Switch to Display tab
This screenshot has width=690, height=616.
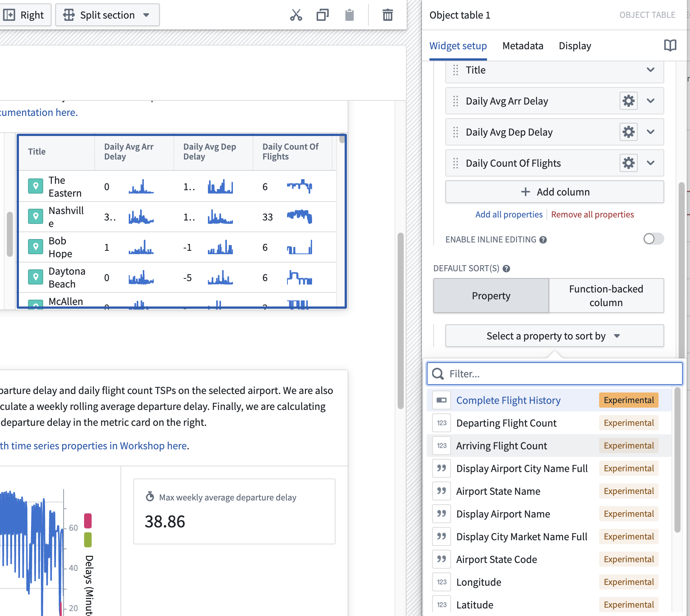coord(575,46)
